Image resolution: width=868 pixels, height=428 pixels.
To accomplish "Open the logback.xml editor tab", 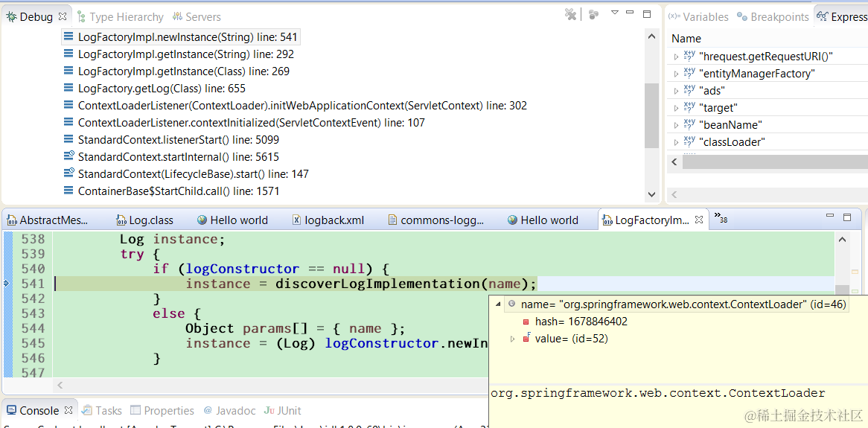I will click(328, 220).
